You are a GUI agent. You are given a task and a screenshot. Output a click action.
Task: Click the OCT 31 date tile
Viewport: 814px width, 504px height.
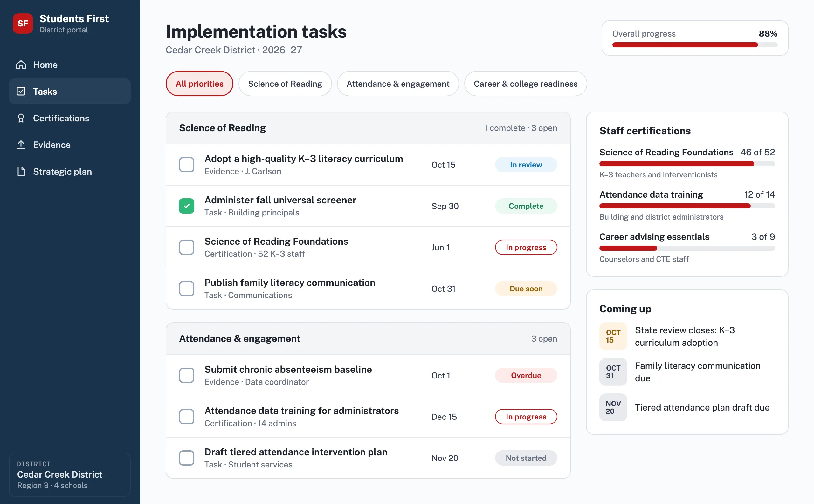coord(613,372)
